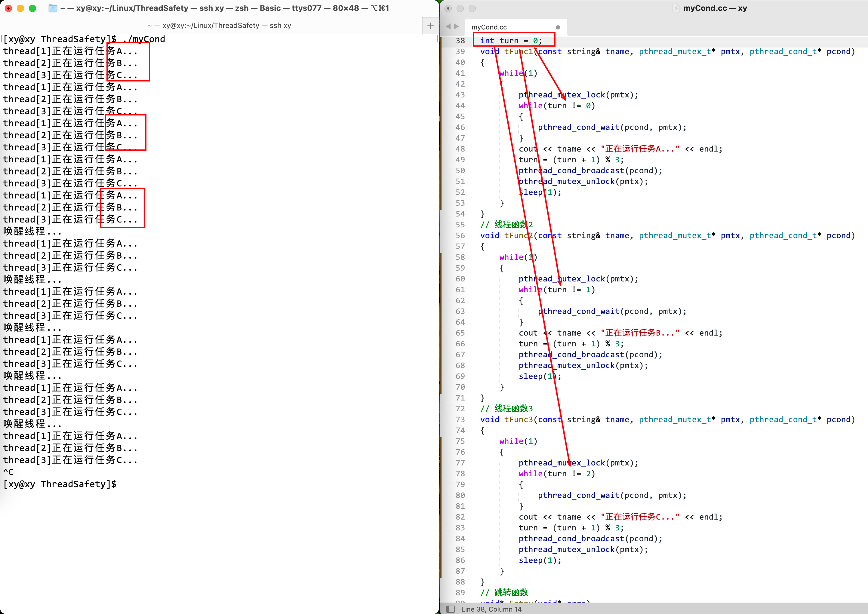
Task: Click the new tab plus button in Terminal
Action: [x=430, y=26]
